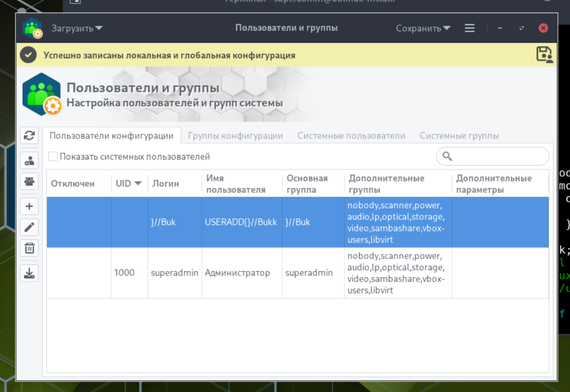Click into the user search field
The height and width of the screenshot is (392, 570).
click(498, 157)
